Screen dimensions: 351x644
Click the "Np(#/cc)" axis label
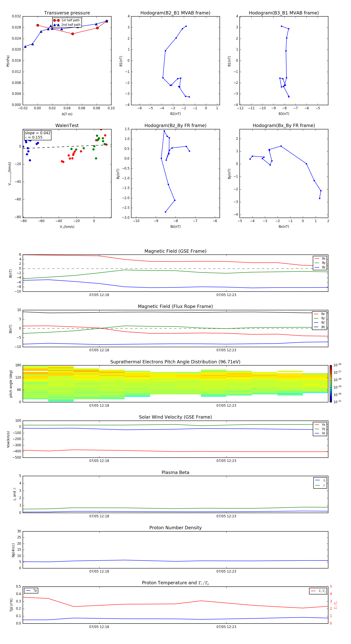click(13, 550)
